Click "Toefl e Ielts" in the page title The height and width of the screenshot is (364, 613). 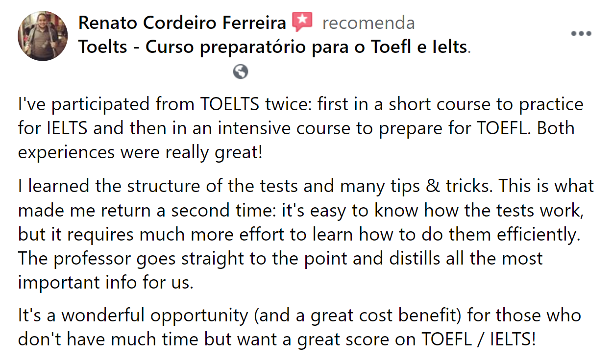click(x=417, y=47)
